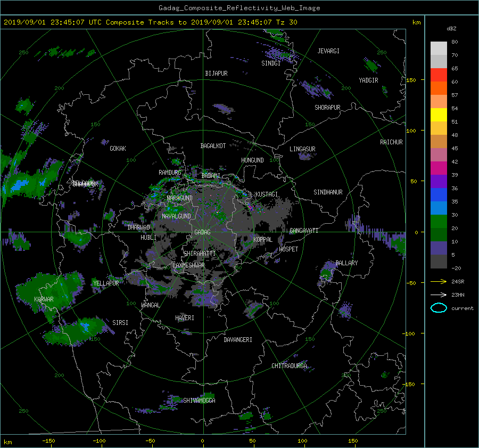The width and height of the screenshot is (479, 448).
Task: Click the GADAG radar center label
Action: (203, 232)
